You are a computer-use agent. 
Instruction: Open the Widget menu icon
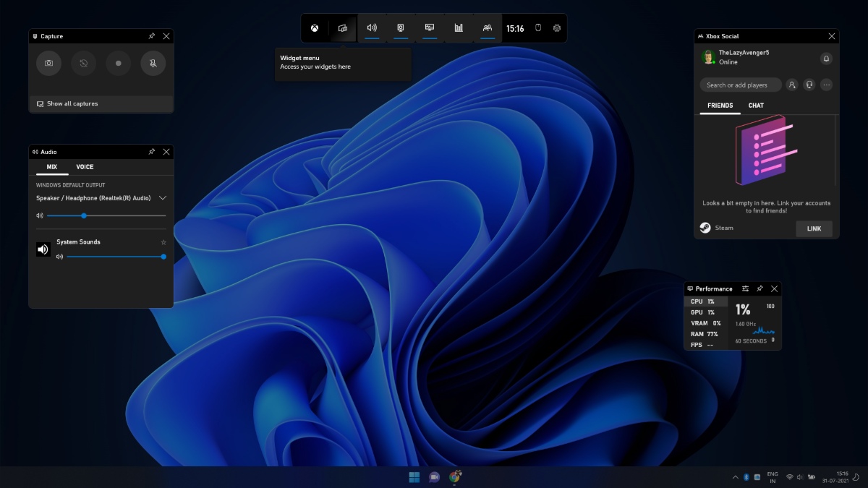point(343,28)
